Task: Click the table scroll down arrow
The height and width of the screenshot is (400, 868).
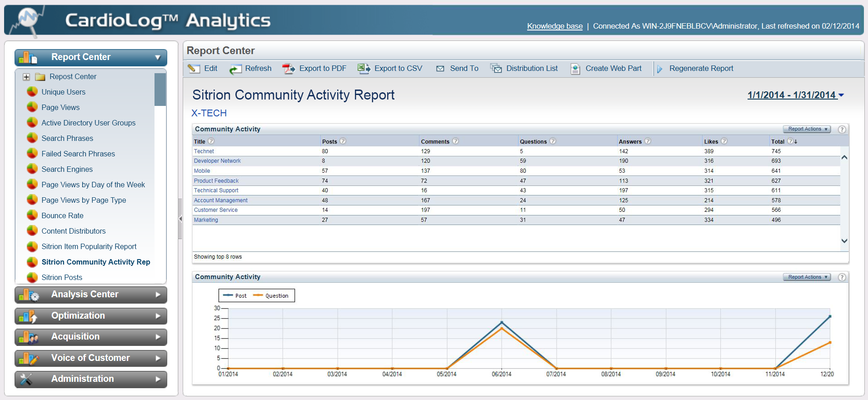Action: pos(844,241)
